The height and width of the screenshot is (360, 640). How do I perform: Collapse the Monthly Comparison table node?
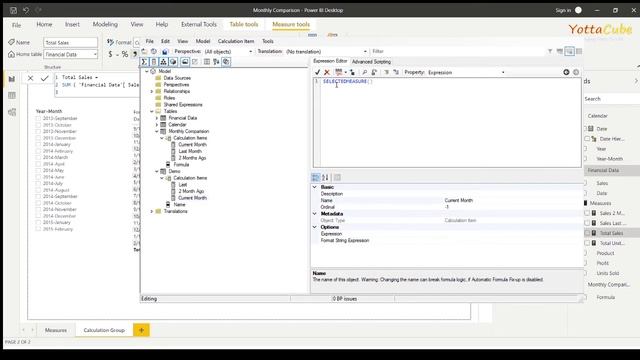click(x=157, y=131)
